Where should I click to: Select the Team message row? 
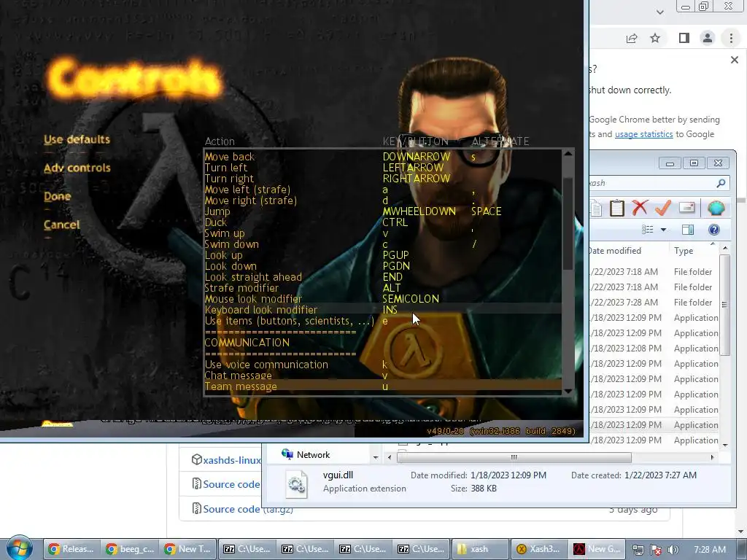pyautogui.click(x=383, y=386)
